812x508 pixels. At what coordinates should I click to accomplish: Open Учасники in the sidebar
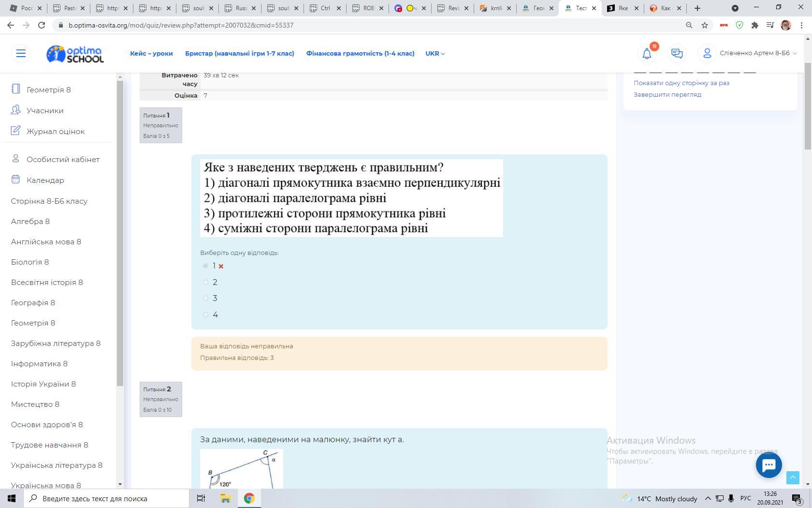45,111
